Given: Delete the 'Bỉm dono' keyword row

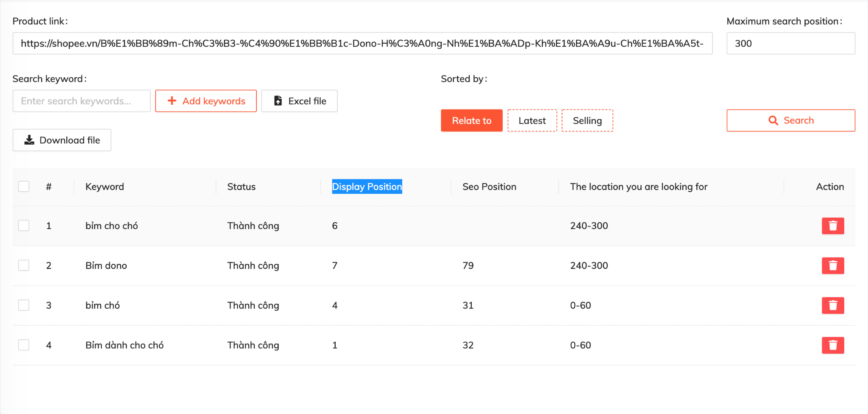Looking at the screenshot, I should [x=832, y=266].
